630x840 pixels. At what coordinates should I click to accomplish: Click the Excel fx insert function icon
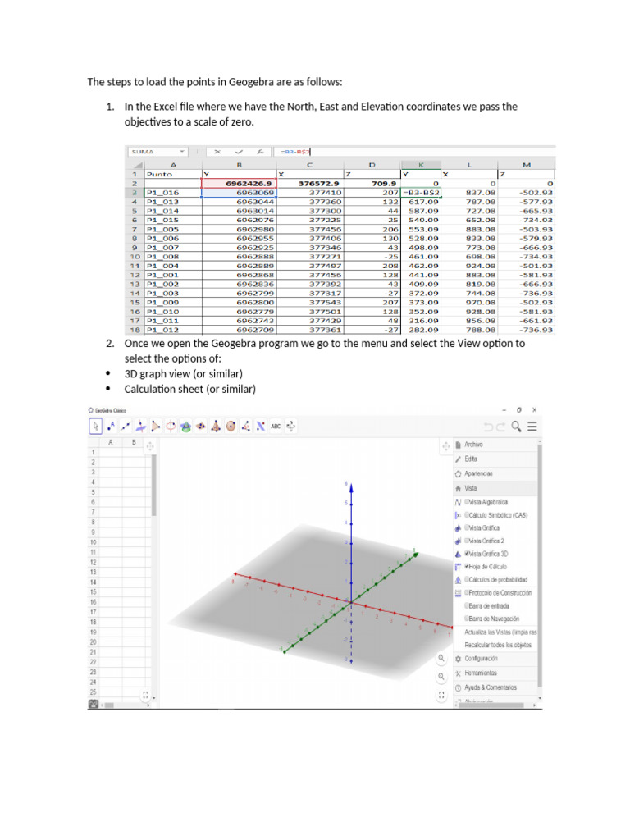(x=260, y=152)
